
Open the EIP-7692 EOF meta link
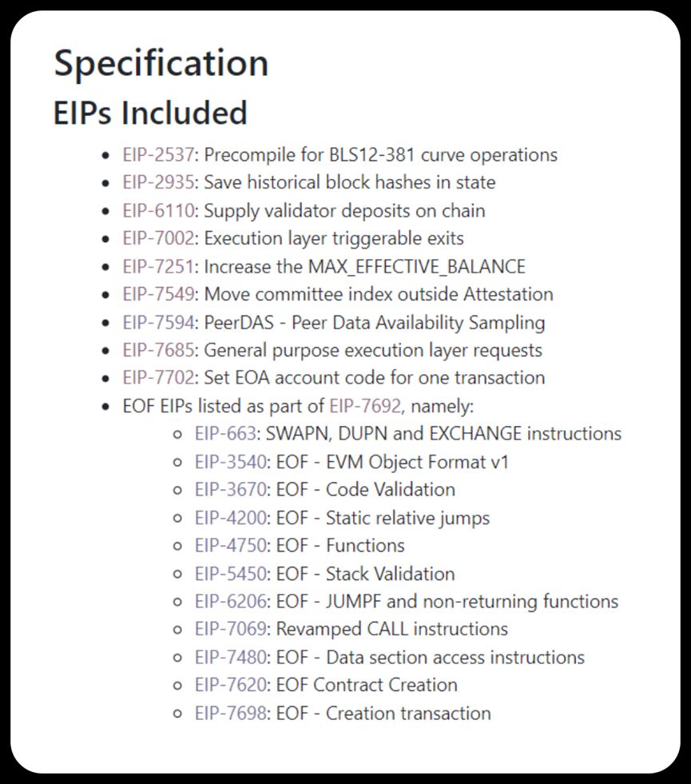tap(365, 406)
